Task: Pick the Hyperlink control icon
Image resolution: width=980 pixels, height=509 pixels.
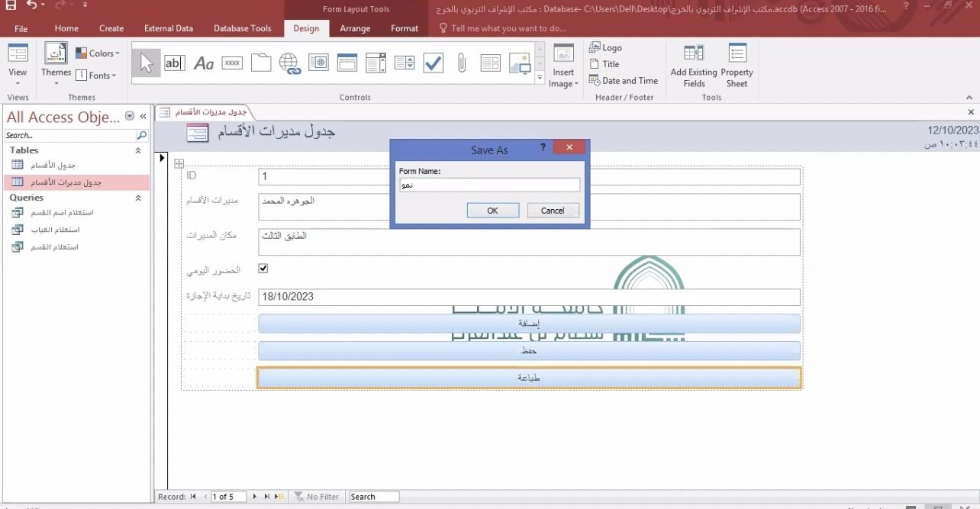Action: [290, 63]
